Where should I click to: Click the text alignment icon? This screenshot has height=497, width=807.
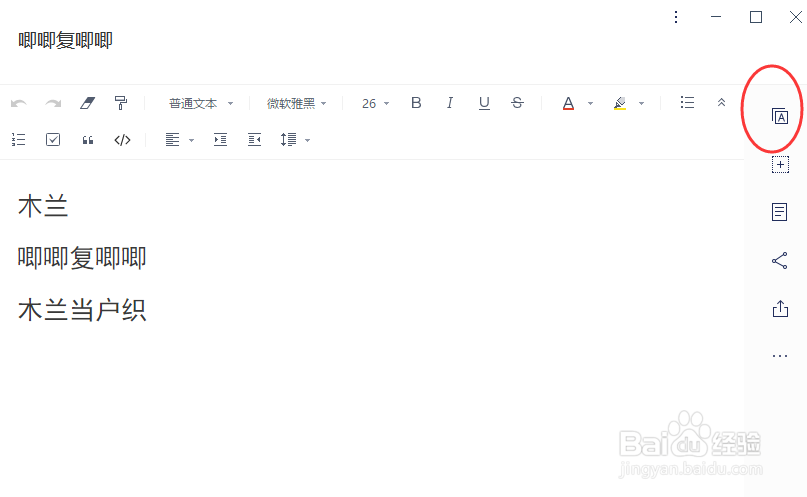[172, 139]
